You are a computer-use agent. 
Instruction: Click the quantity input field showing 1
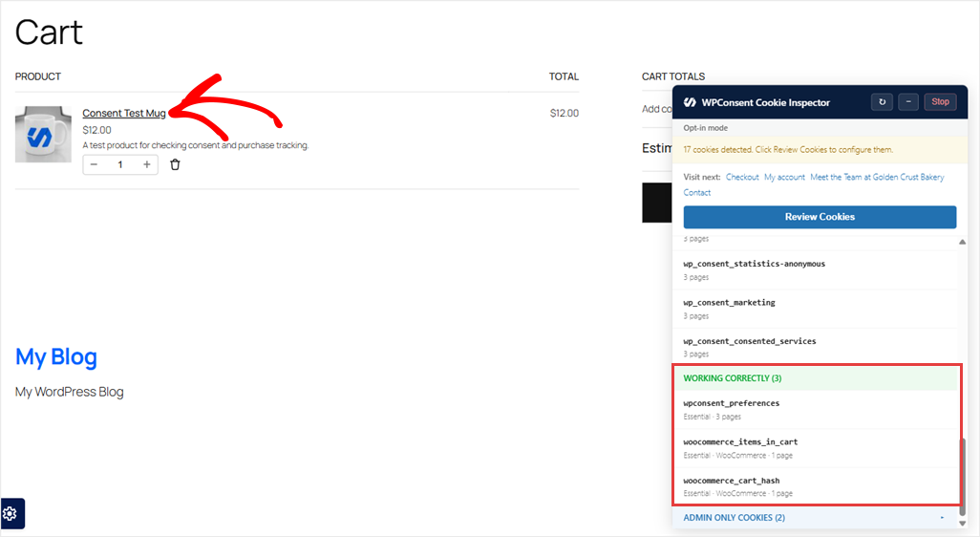120,164
